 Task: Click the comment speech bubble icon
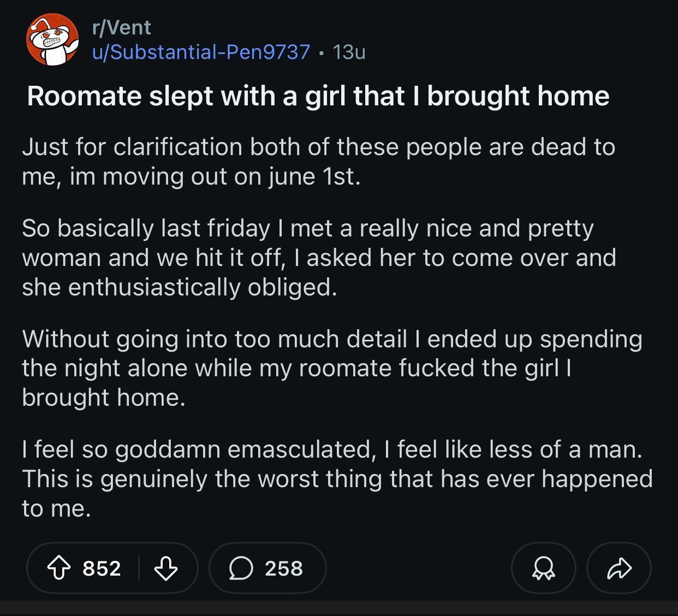[241, 568]
